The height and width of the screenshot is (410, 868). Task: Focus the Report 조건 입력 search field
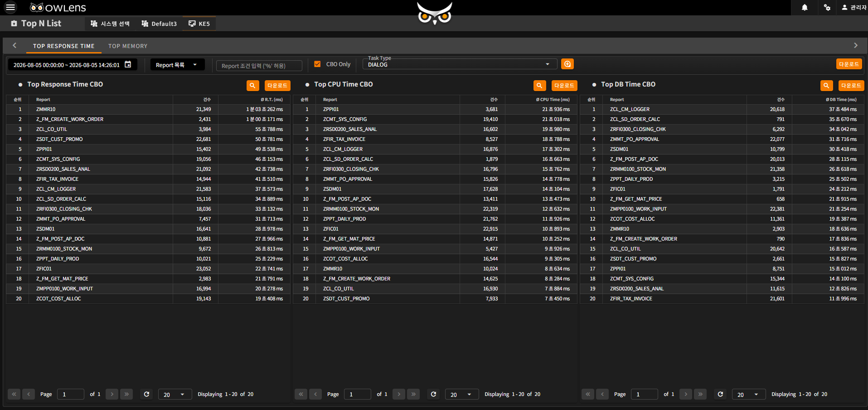259,66
